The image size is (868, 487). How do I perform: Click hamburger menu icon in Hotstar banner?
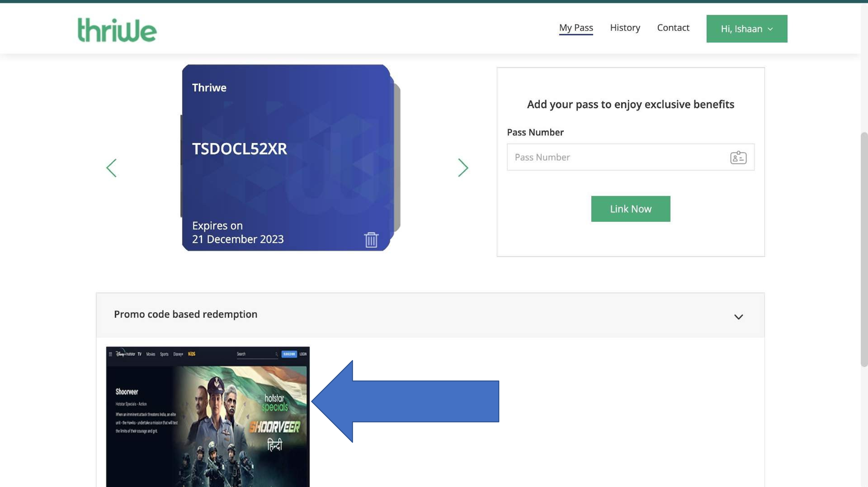(110, 354)
